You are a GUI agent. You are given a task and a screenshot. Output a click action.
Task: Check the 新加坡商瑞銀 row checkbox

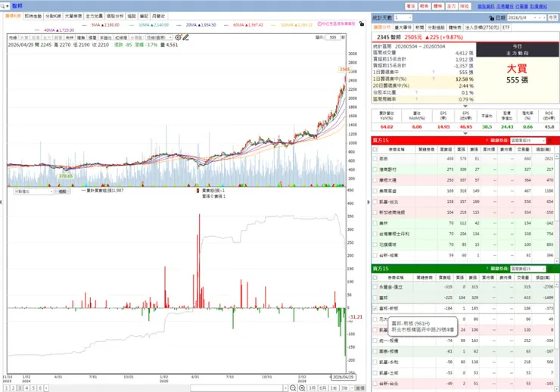pyautogui.click(x=375, y=213)
